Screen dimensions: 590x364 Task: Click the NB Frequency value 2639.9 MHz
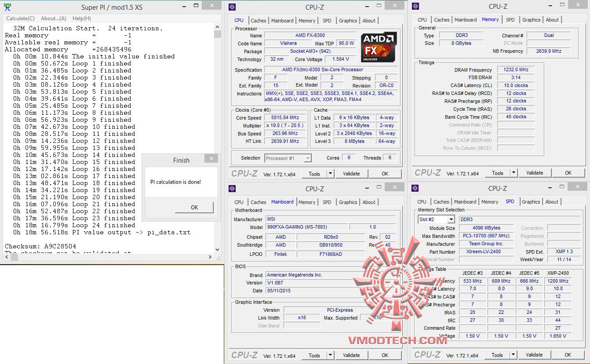click(549, 51)
